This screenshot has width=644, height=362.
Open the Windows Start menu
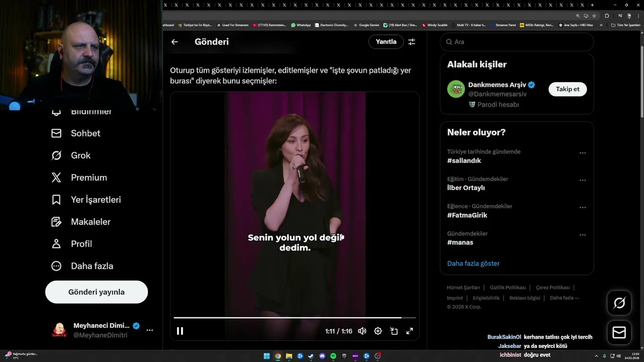(x=267, y=356)
